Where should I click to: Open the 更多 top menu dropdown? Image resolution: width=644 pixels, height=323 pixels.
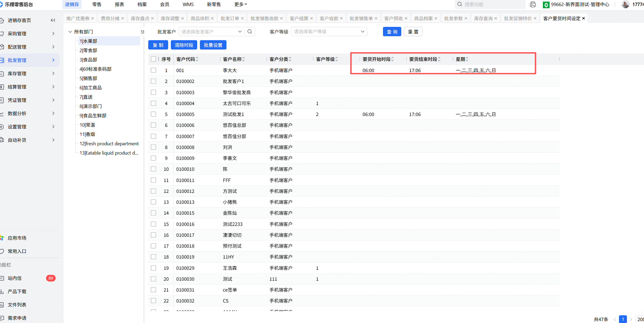pyautogui.click(x=240, y=5)
